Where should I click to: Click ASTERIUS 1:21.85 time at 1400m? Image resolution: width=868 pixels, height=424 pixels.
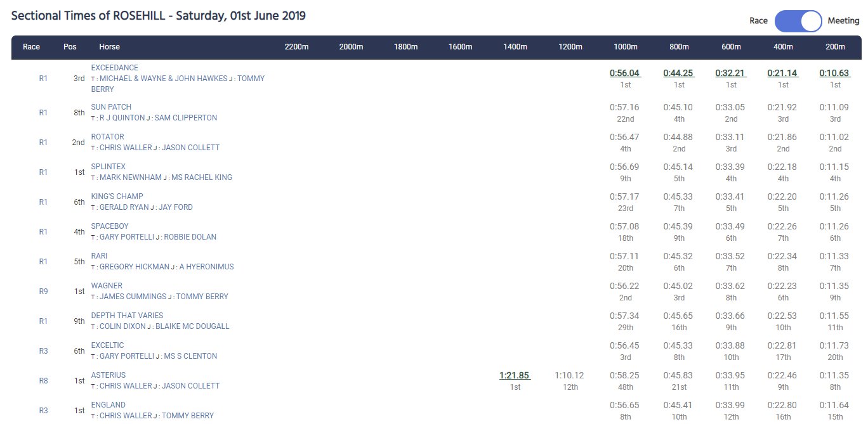click(515, 376)
